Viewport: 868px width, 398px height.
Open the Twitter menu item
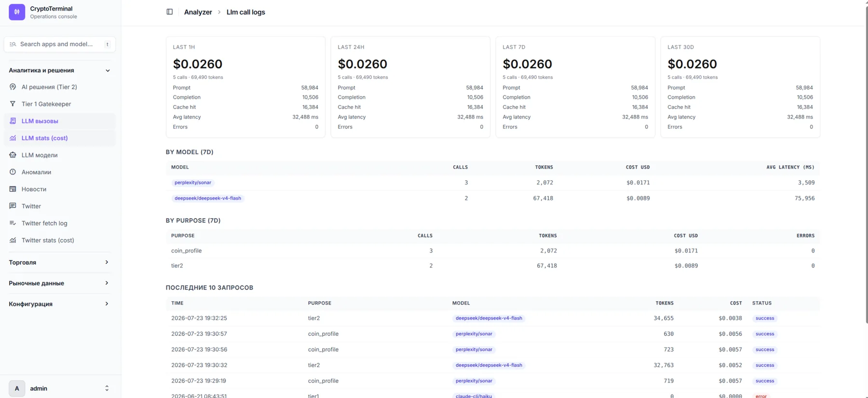60,206
